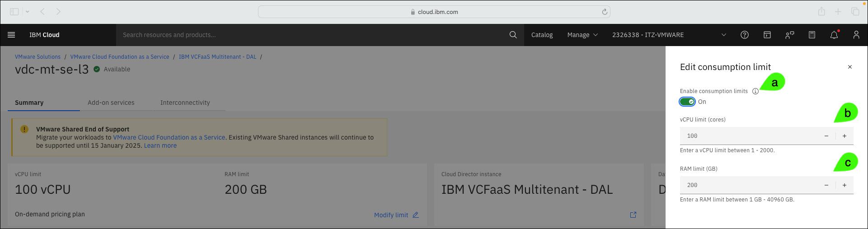Expand the Manage dropdown menu
Viewport: 868px width, 229px height.
point(582,35)
